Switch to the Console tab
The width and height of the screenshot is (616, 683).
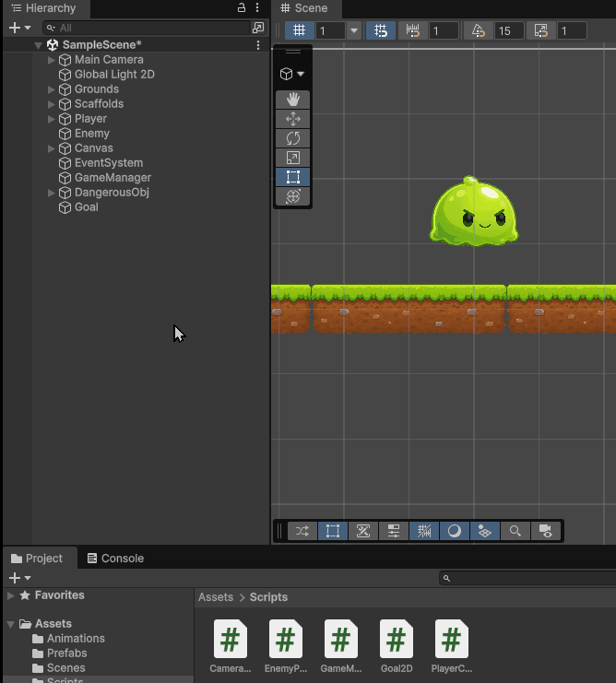click(116, 559)
